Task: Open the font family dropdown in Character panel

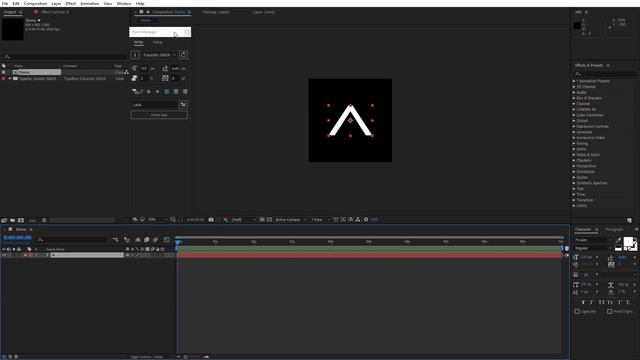Action: [x=593, y=240]
